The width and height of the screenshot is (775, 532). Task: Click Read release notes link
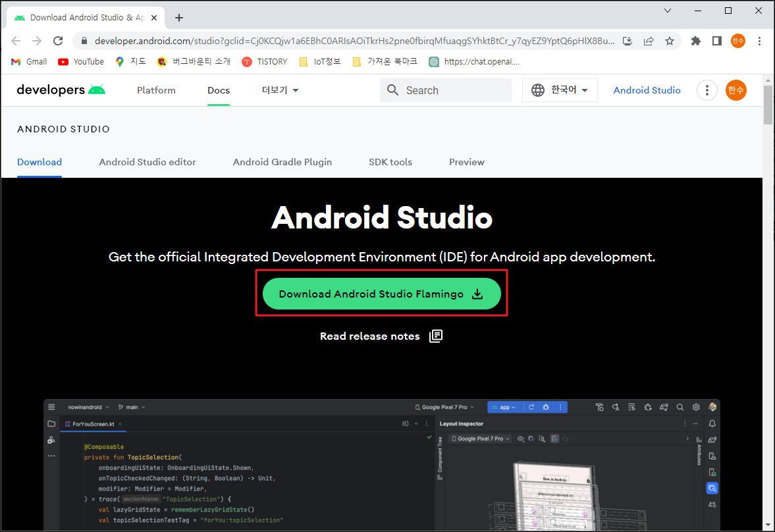381,336
